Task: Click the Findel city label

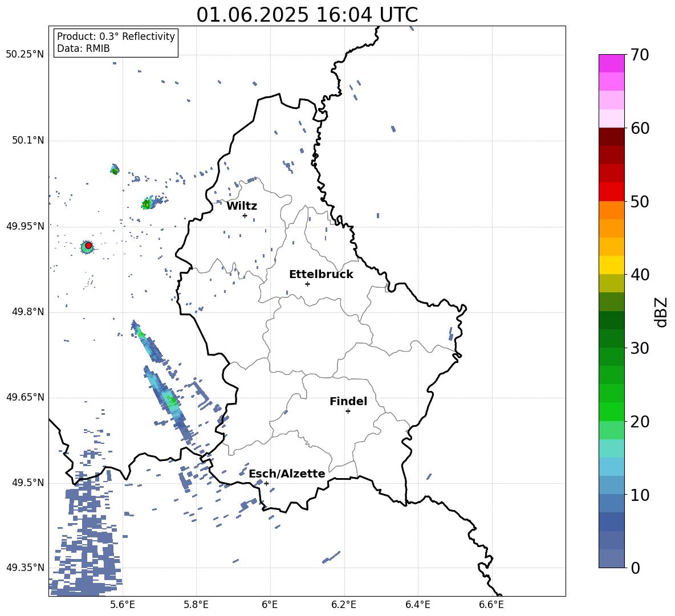Action: 348,401
